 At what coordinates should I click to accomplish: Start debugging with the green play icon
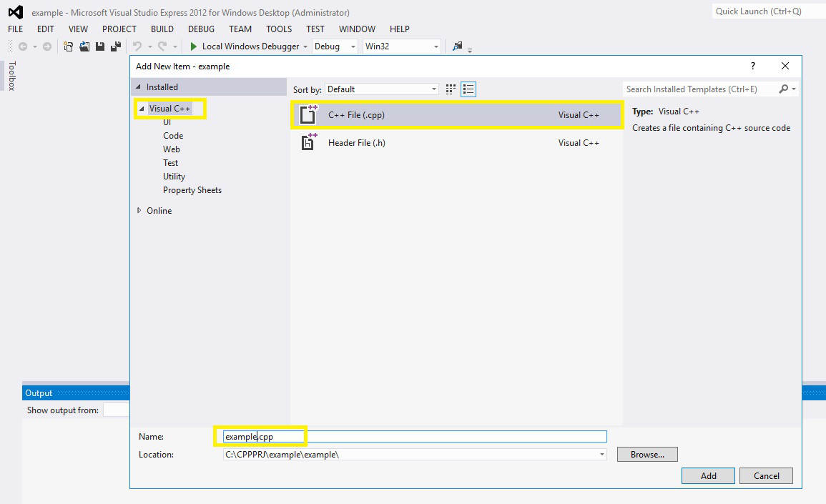(x=193, y=47)
